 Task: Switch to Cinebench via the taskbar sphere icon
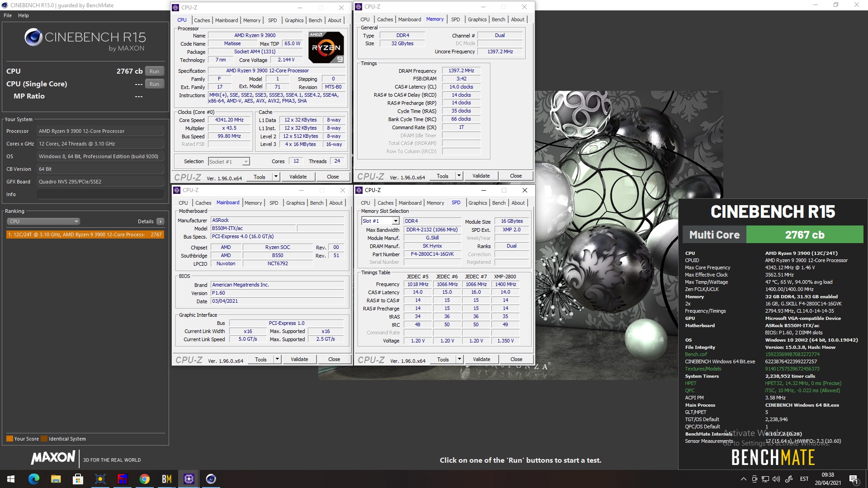pyautogui.click(x=211, y=479)
